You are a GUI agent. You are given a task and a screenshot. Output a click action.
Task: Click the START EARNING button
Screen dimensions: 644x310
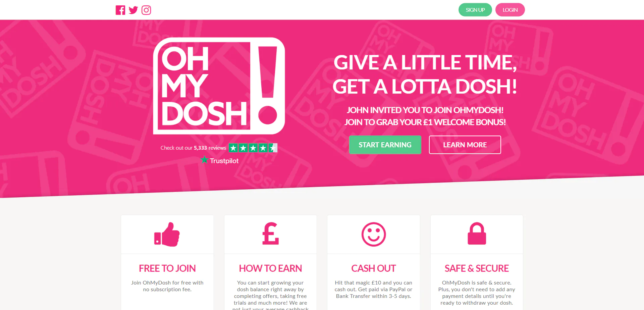coord(385,145)
